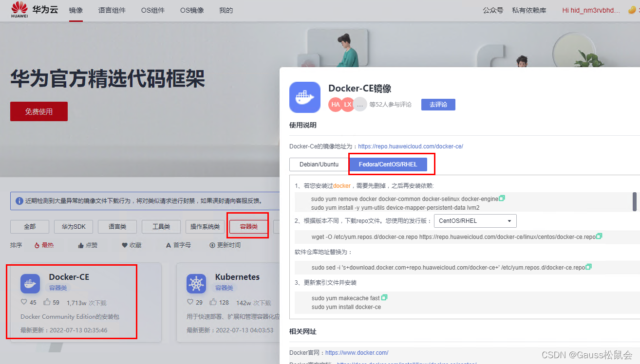Click the 容器类 tag on Docker-CE card
This screenshot has width=640, height=364.
pyautogui.click(x=58, y=288)
